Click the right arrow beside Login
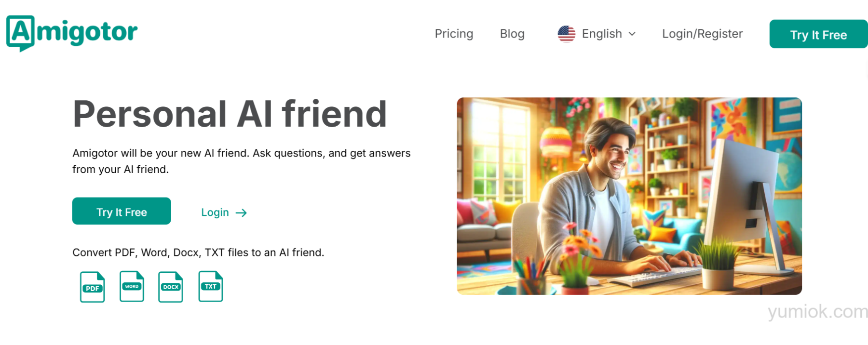 [x=241, y=212]
